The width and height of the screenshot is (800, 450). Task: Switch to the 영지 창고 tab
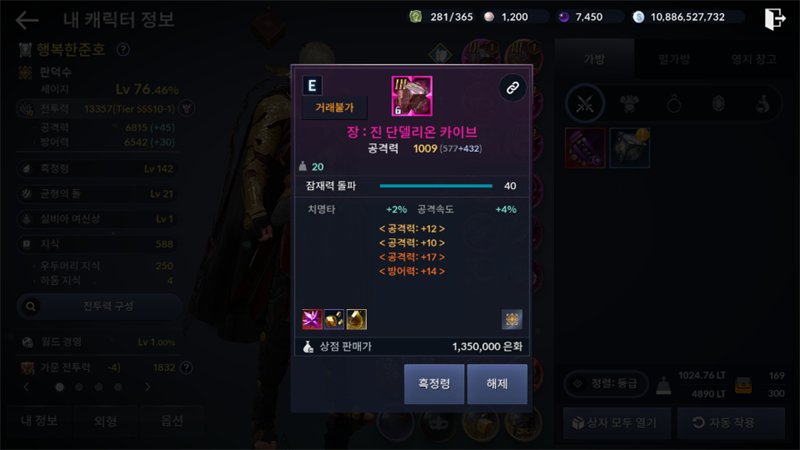[754, 59]
